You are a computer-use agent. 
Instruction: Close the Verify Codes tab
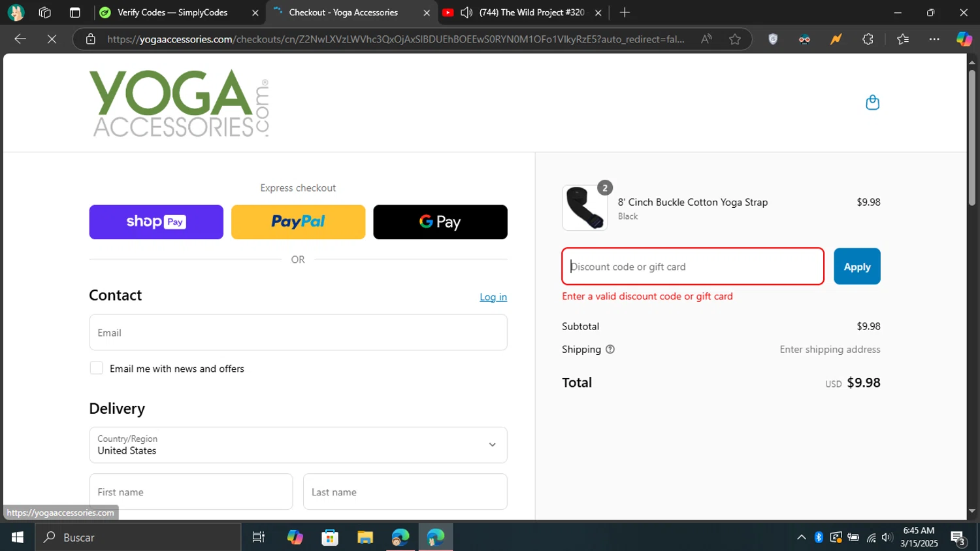click(255, 12)
